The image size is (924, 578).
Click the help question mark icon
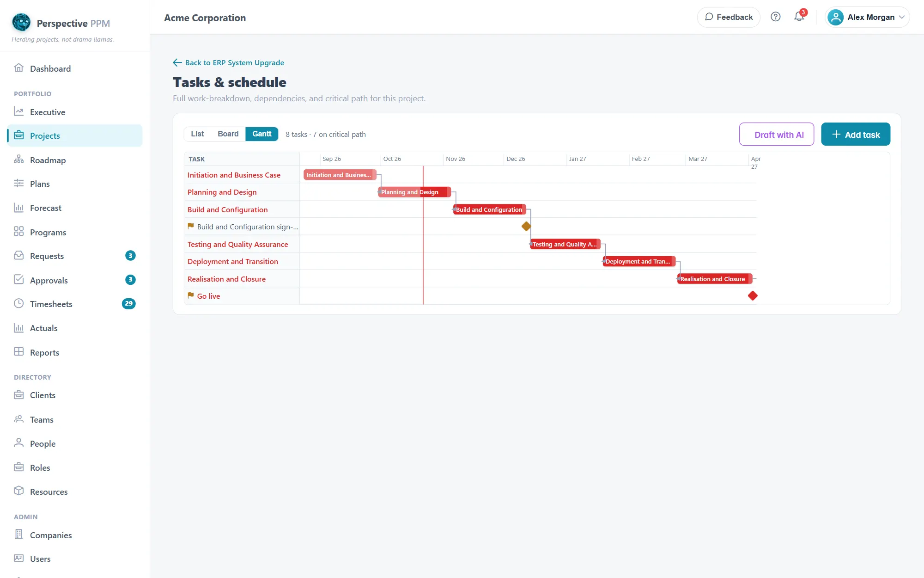pyautogui.click(x=776, y=17)
